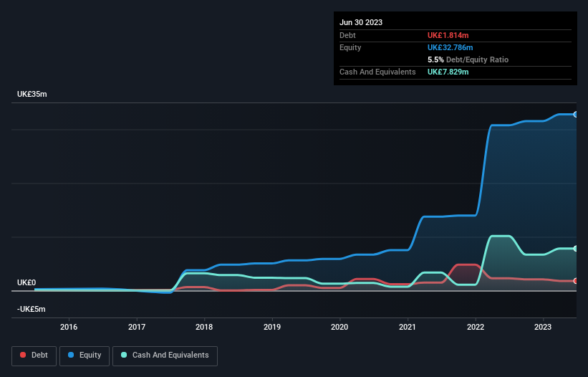The width and height of the screenshot is (588, 377).
Task: Select the teal Cash endpoint marker
Action: pos(576,249)
